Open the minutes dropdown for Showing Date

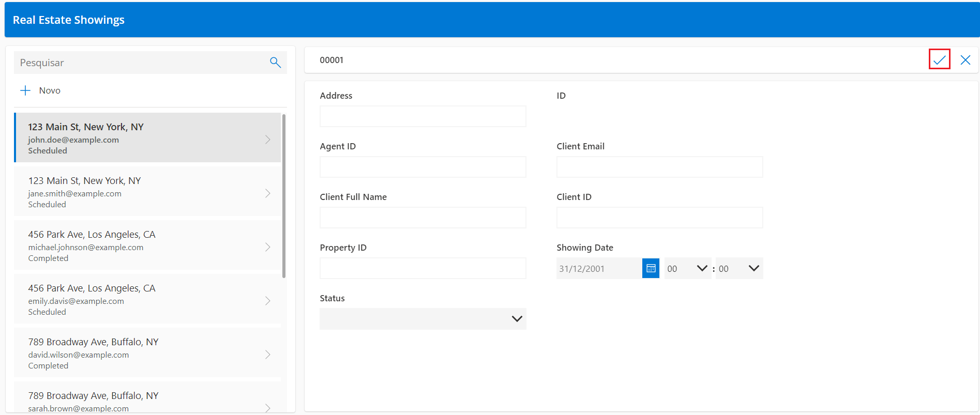click(739, 268)
